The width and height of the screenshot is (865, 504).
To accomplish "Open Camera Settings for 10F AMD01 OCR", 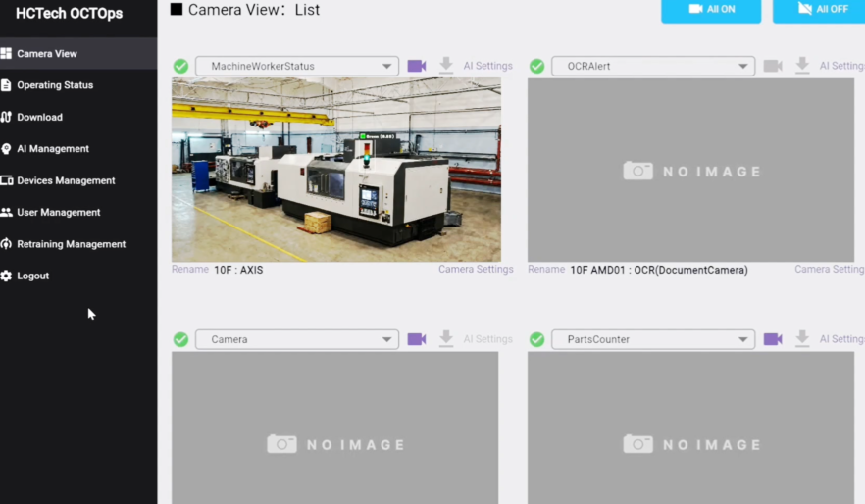I will [x=830, y=269].
